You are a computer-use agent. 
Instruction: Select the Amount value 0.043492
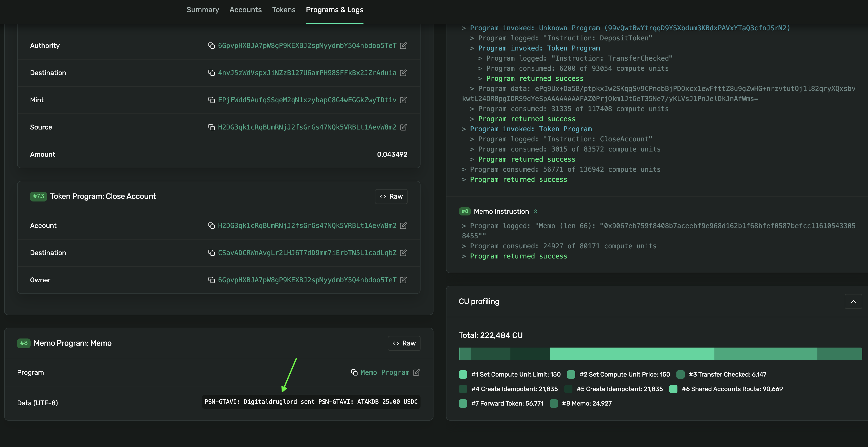coord(392,155)
